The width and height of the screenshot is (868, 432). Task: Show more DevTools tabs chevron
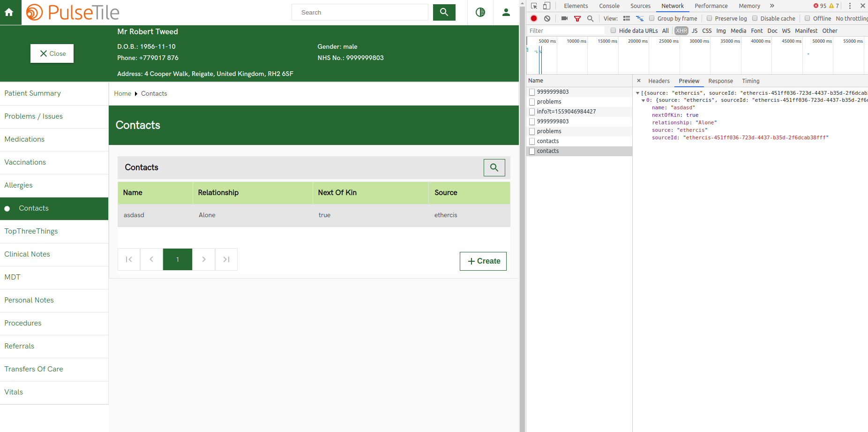tap(772, 6)
